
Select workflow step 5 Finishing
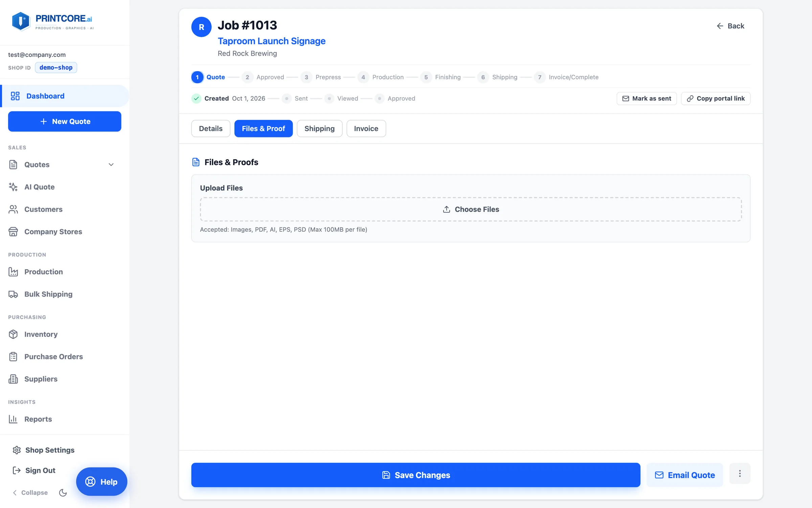[441, 77]
